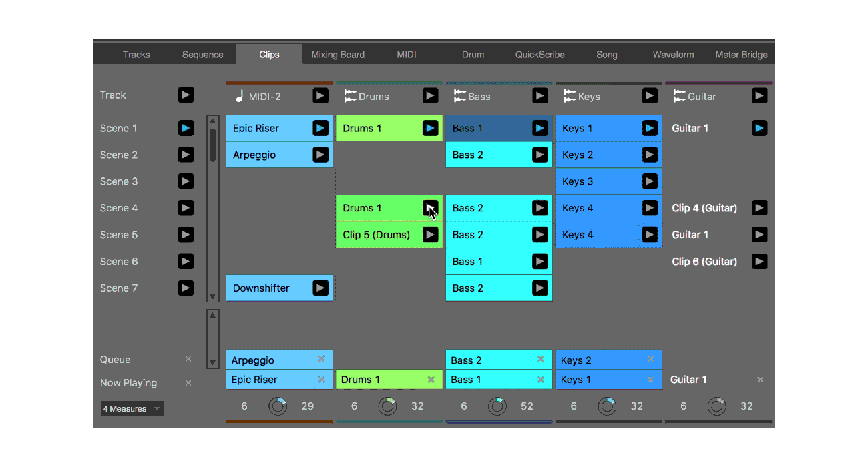This screenshot has height=467, width=868.
Task: Switch to the Sequence tab
Action: [x=203, y=55]
